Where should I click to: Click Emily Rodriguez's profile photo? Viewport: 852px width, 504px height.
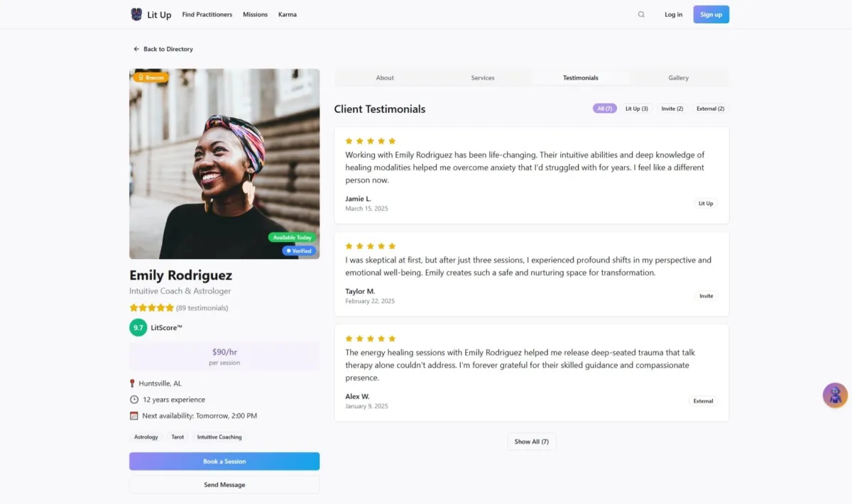coord(224,164)
